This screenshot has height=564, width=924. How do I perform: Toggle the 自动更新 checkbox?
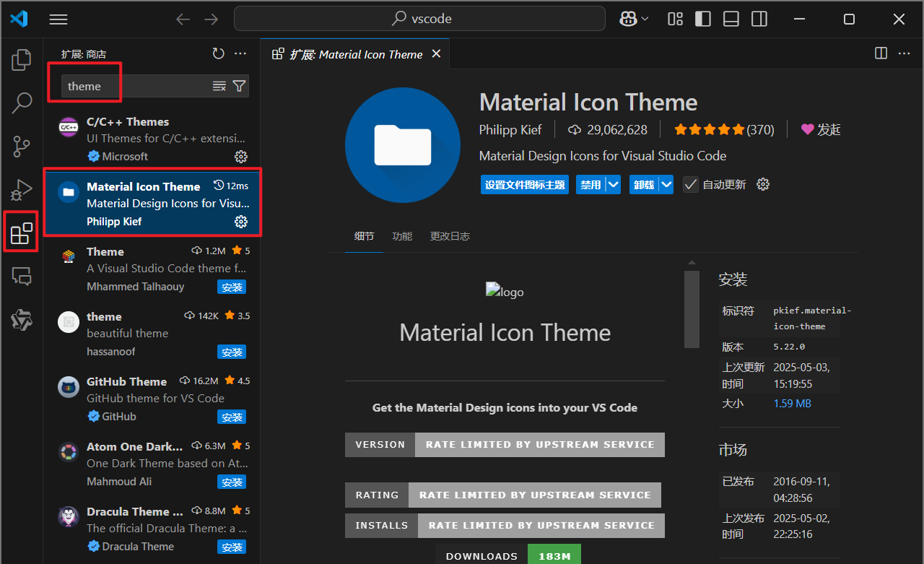691,185
